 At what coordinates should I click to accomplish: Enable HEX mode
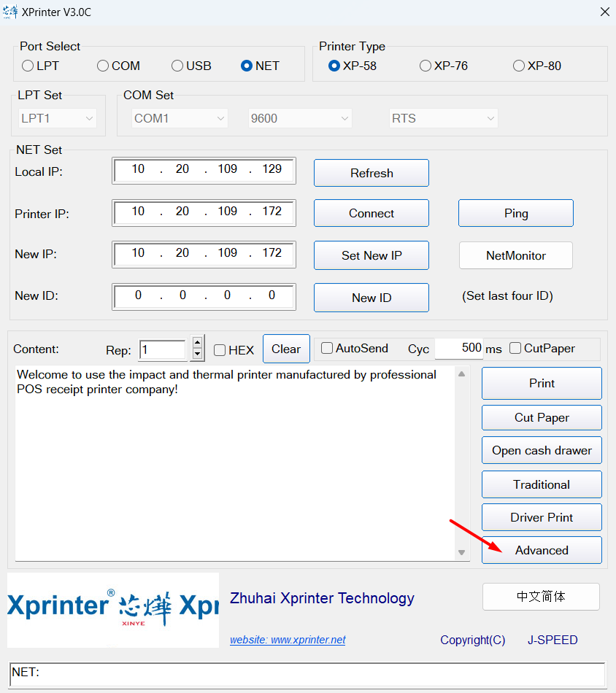(220, 350)
